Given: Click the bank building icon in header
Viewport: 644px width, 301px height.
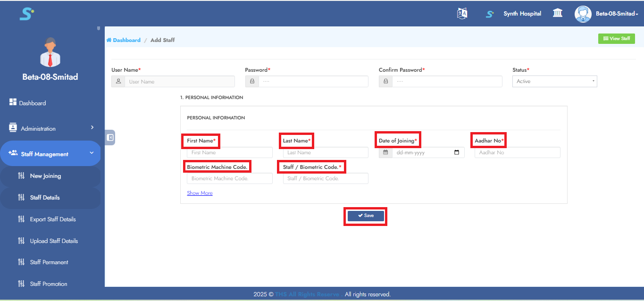Looking at the screenshot, I should point(558,13).
